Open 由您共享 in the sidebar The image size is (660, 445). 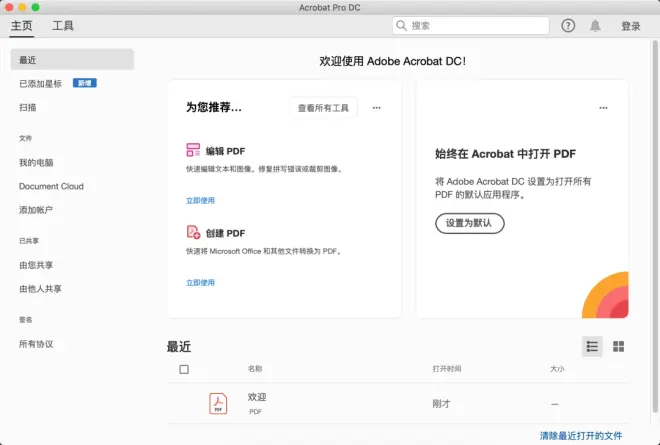point(36,265)
